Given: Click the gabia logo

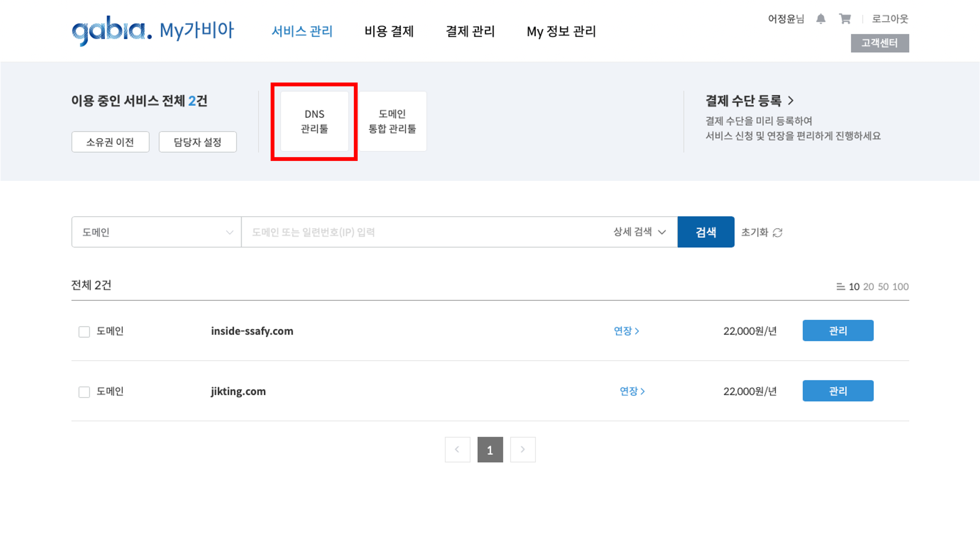Looking at the screenshot, I should point(112,31).
